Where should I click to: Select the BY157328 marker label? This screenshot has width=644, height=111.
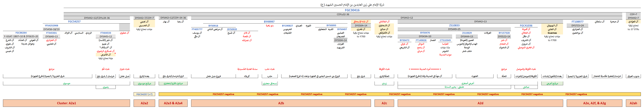(504, 33)
